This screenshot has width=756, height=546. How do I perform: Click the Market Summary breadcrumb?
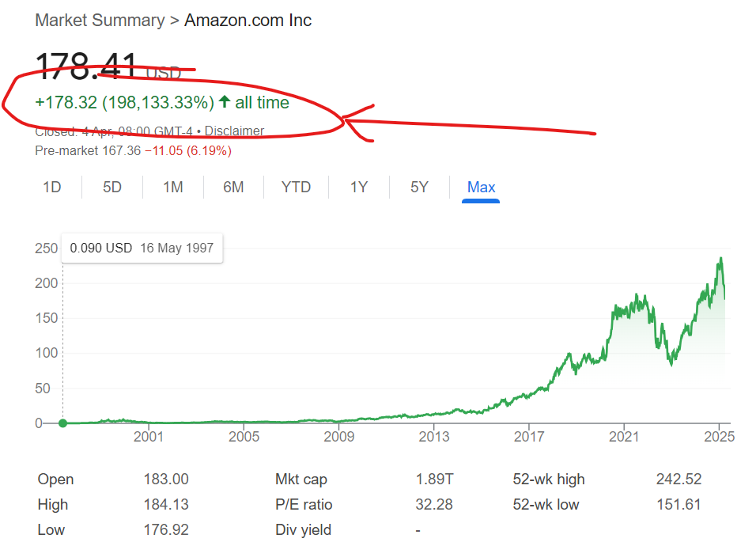point(99,21)
